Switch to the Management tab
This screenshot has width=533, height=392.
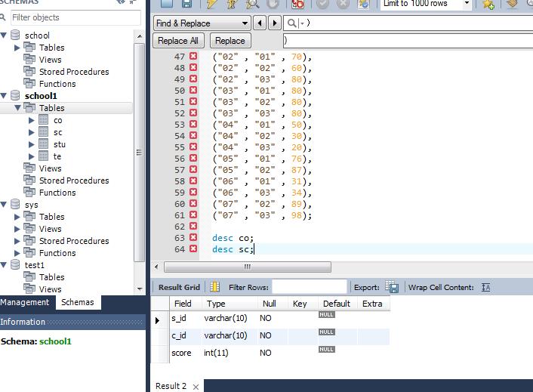tap(25, 302)
